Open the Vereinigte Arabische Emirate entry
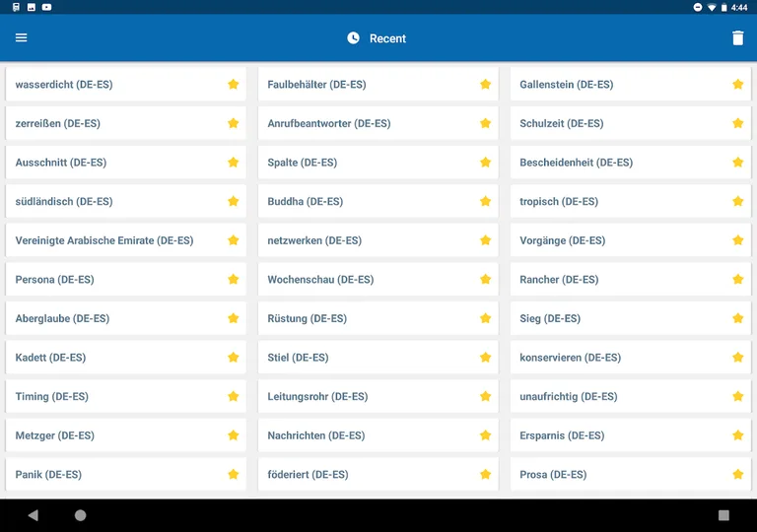The image size is (757, 532). point(104,240)
